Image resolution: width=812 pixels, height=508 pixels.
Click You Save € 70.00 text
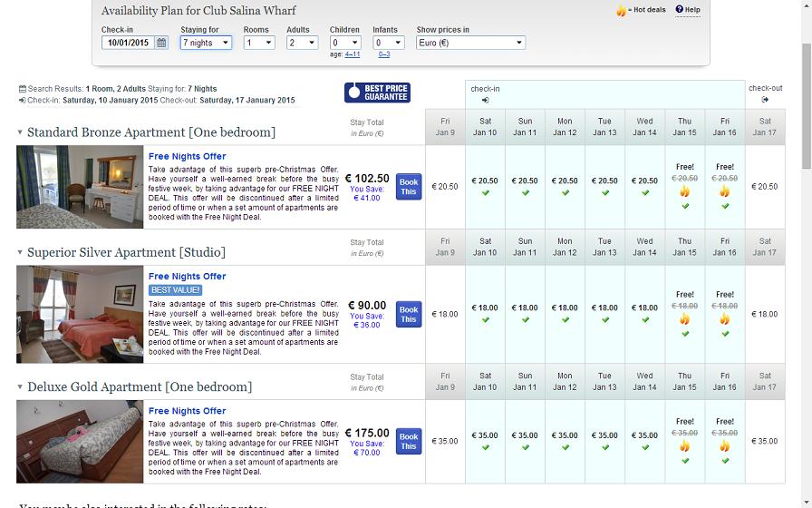coord(367,448)
